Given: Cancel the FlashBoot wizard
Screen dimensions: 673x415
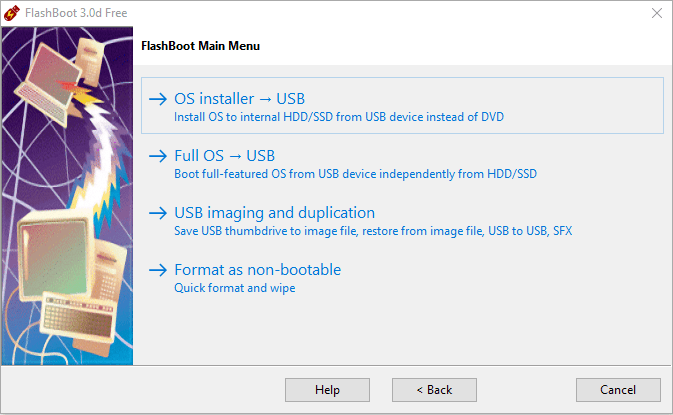Looking at the screenshot, I should 618,389.
